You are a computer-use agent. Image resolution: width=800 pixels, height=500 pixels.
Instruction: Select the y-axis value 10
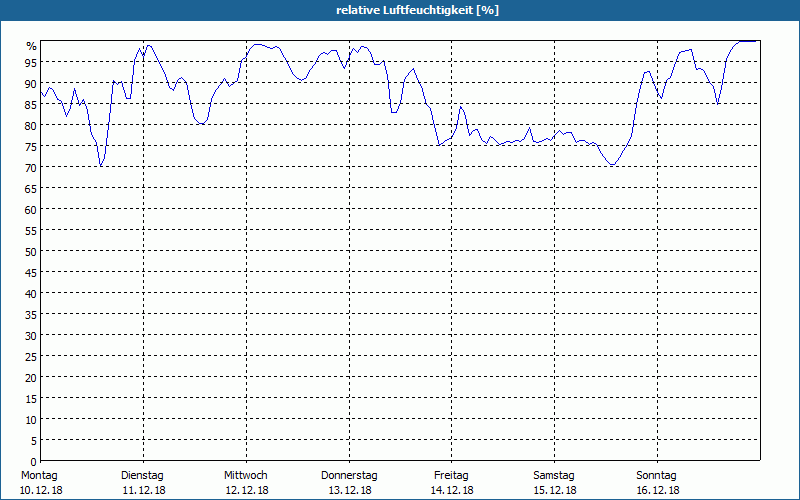click(x=31, y=420)
